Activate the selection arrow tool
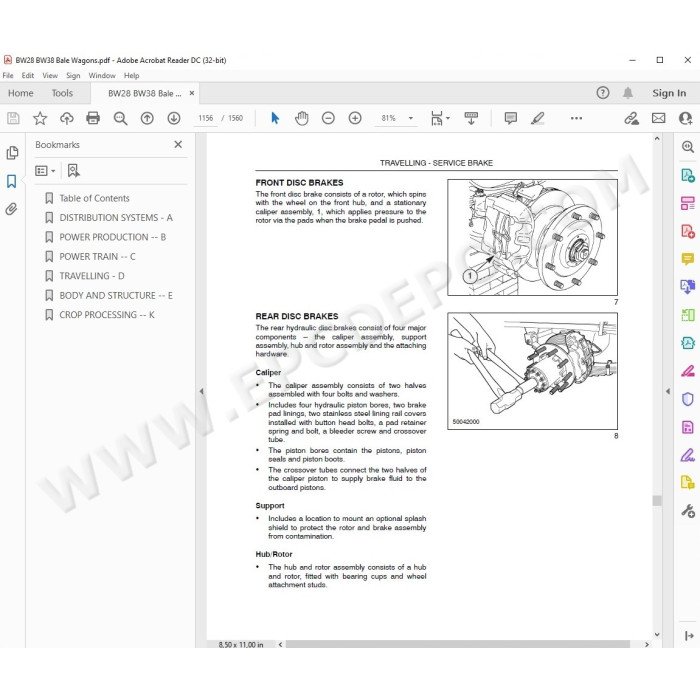 [x=275, y=118]
